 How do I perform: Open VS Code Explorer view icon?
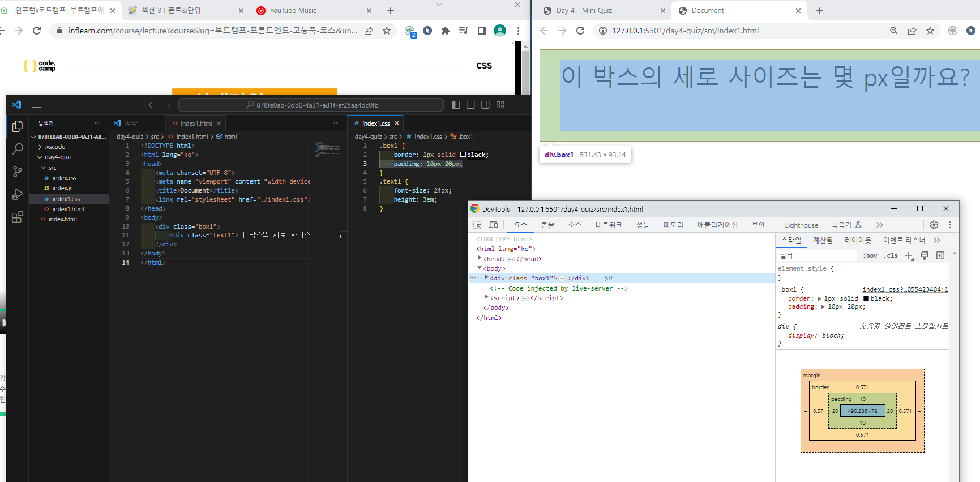(18, 126)
